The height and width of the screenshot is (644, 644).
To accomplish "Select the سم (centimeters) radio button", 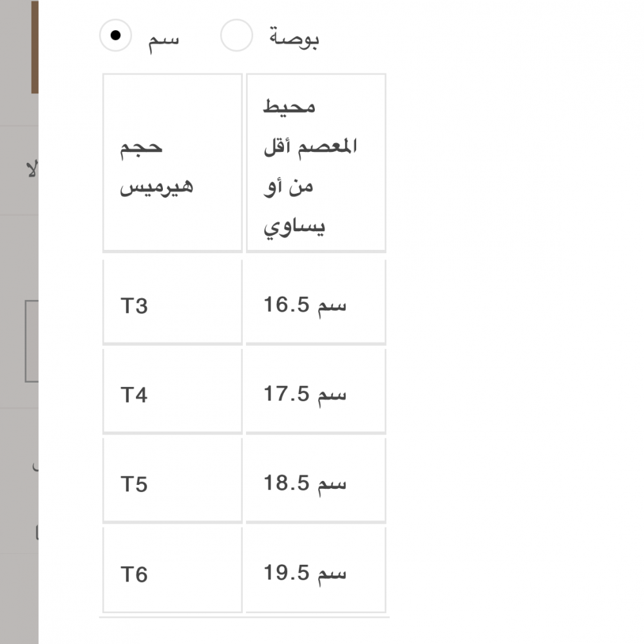I will click(x=115, y=35).
